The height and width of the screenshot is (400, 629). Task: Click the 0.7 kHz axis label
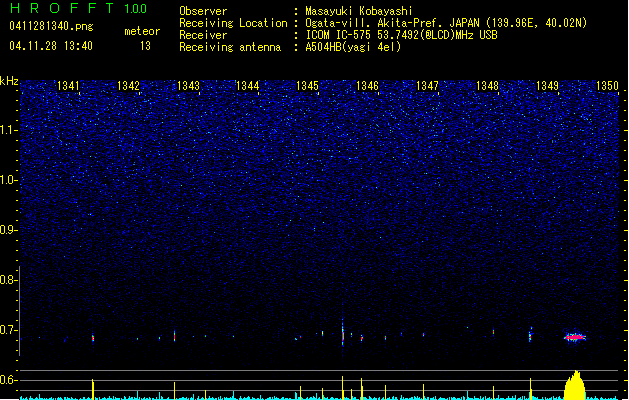point(9,330)
